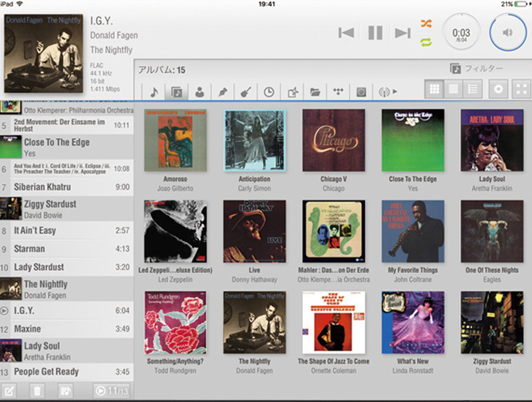The height and width of the screenshot is (402, 532).
Task: Open the settings gear
Action: coord(498,89)
